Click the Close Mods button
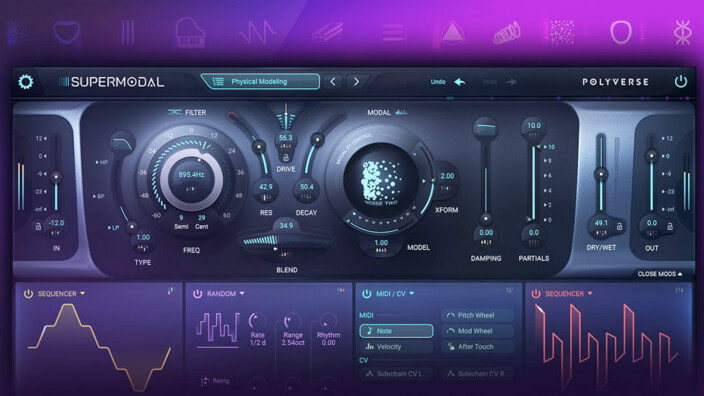This screenshot has width=704, height=396. pyautogui.click(x=660, y=274)
